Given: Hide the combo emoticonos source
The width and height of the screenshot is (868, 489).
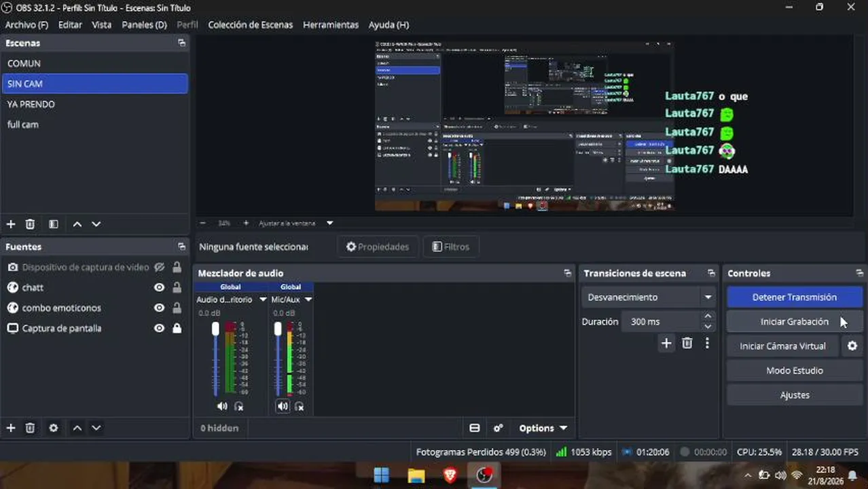Looking at the screenshot, I should click(x=159, y=308).
